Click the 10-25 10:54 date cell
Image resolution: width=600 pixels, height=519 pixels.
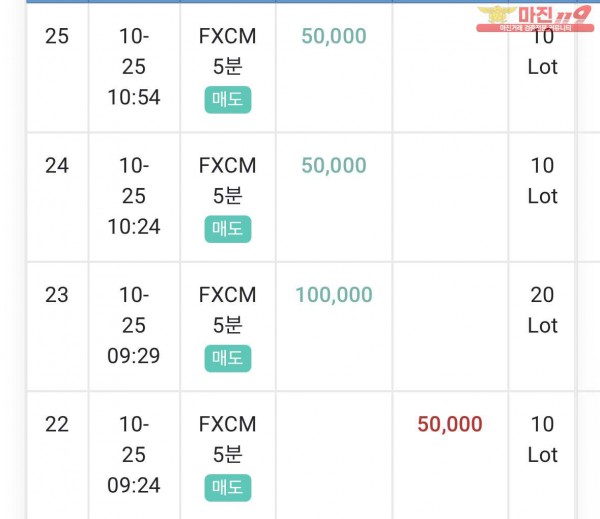(x=134, y=67)
